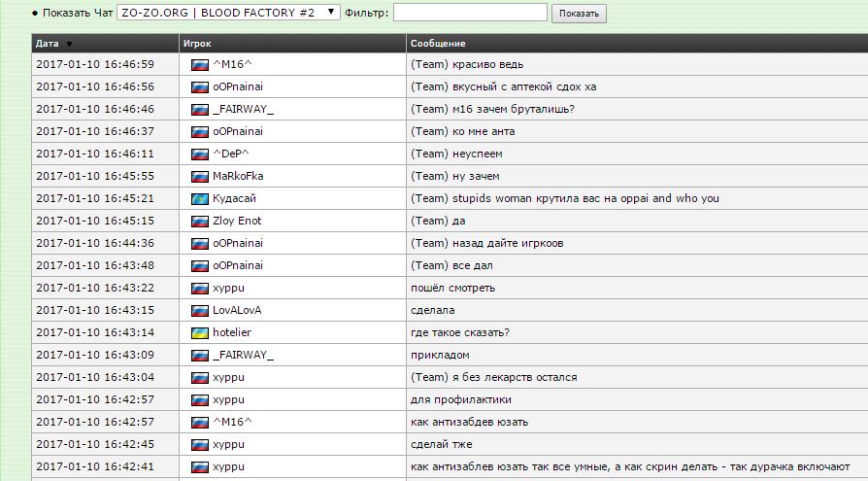Click the Ukrainian flag beside hotelier
The width and height of the screenshot is (868, 481).
click(200, 332)
